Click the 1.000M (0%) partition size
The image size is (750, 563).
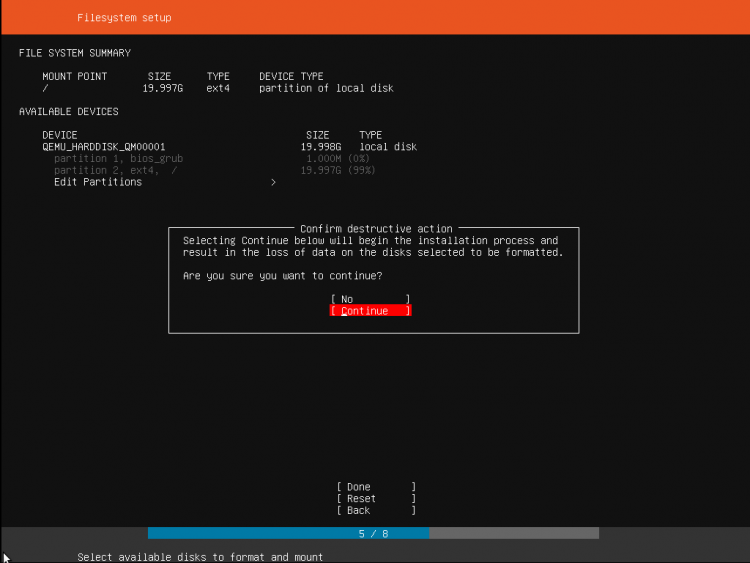point(338,158)
